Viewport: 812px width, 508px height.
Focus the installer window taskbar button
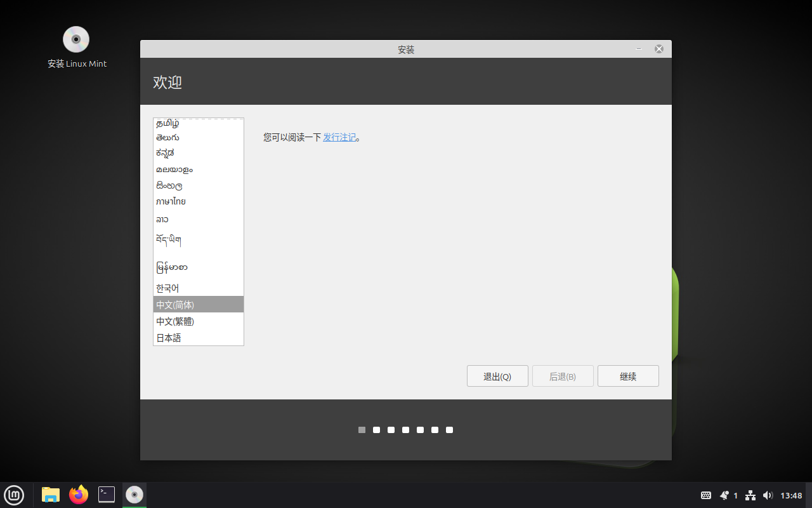tap(134, 495)
